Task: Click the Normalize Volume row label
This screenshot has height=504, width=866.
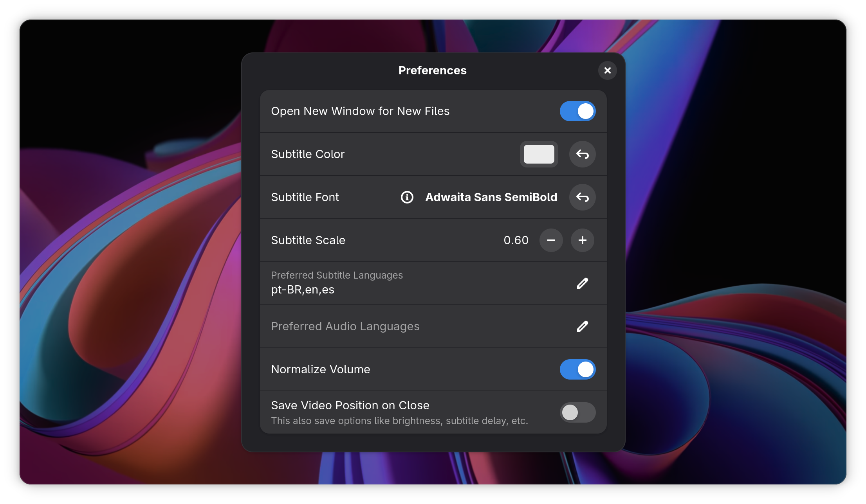Action: coord(320,369)
